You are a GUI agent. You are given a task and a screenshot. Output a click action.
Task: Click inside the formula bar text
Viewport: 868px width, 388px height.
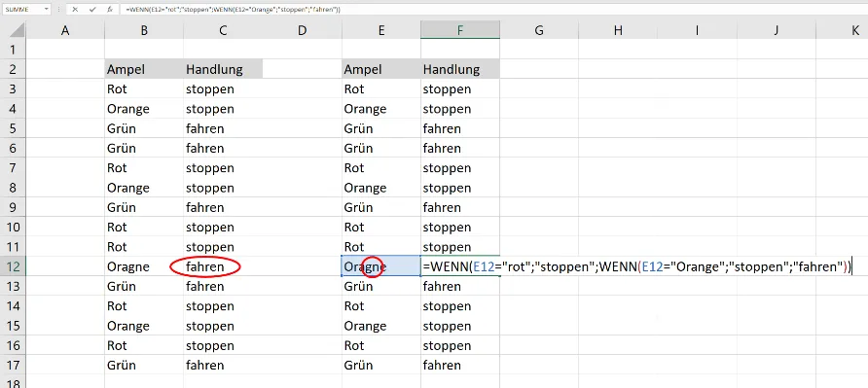233,10
